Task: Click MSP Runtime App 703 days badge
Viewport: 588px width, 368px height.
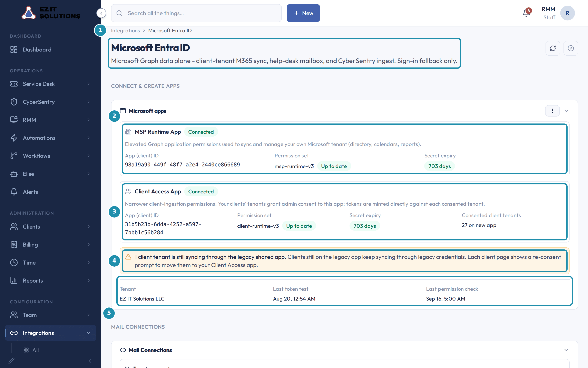Action: (440, 166)
